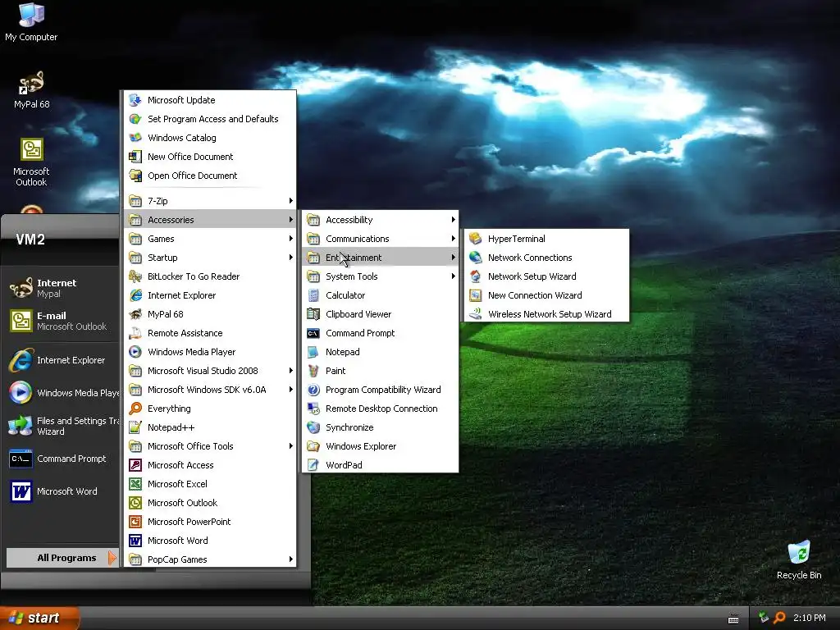Open My Computer desktop icon
The width and height of the screenshot is (840, 630).
(31, 21)
